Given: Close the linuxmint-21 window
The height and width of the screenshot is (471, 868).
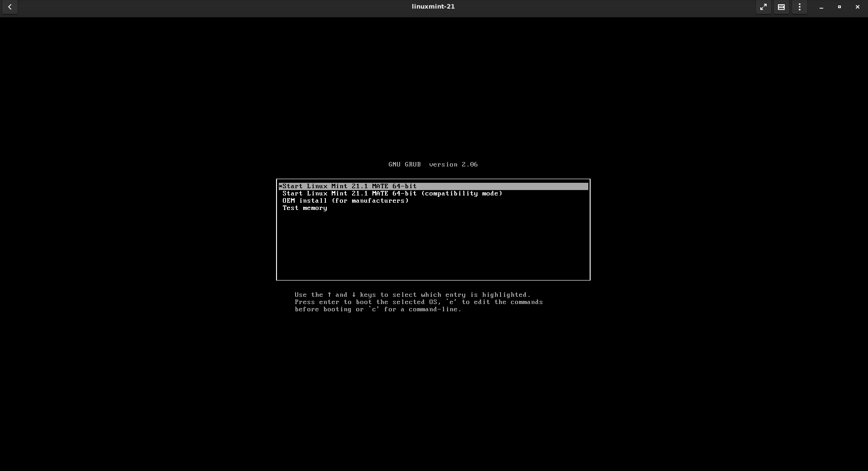Looking at the screenshot, I should [857, 7].
